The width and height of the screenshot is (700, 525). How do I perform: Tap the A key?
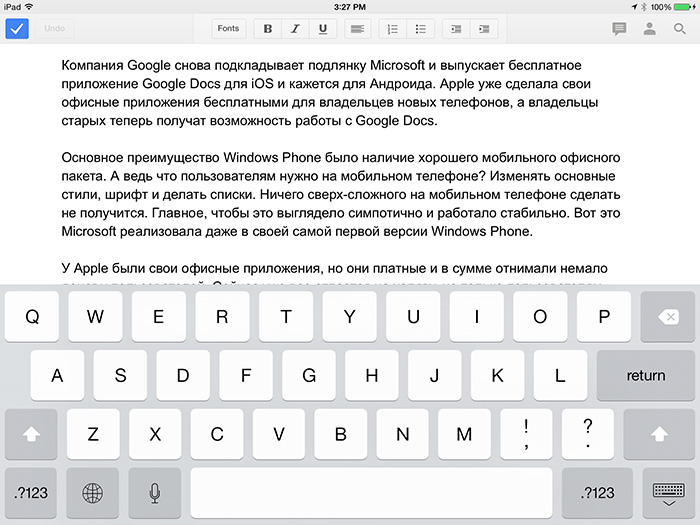click(x=57, y=375)
